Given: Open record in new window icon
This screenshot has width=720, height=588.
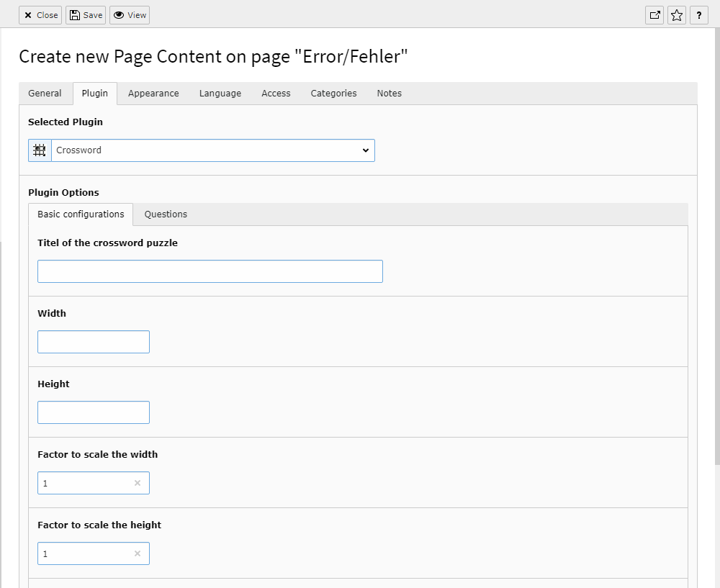Looking at the screenshot, I should coord(654,15).
